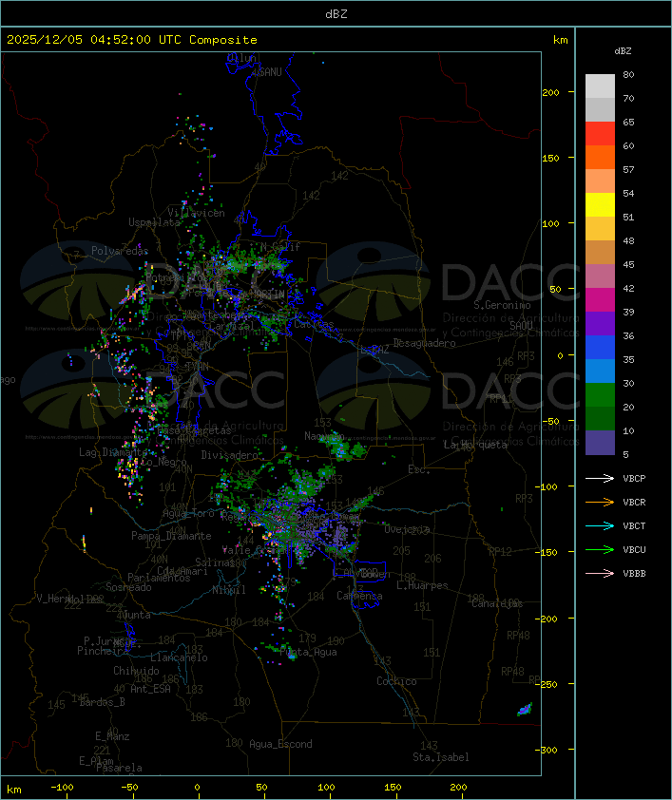This screenshot has height=800, width=672.
Task: Click the 'Uspallata' map label
Action: pos(154,222)
